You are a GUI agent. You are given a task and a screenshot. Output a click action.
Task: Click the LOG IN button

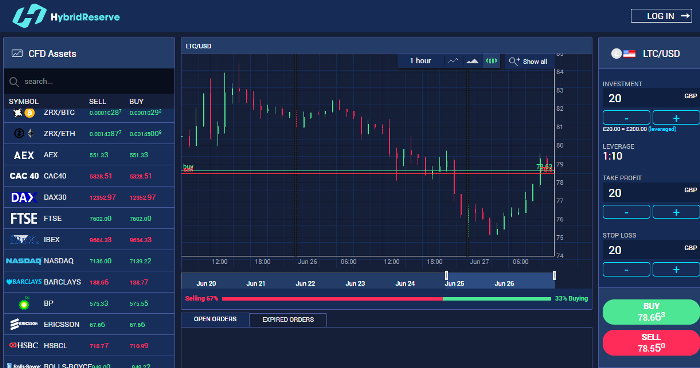pos(661,16)
